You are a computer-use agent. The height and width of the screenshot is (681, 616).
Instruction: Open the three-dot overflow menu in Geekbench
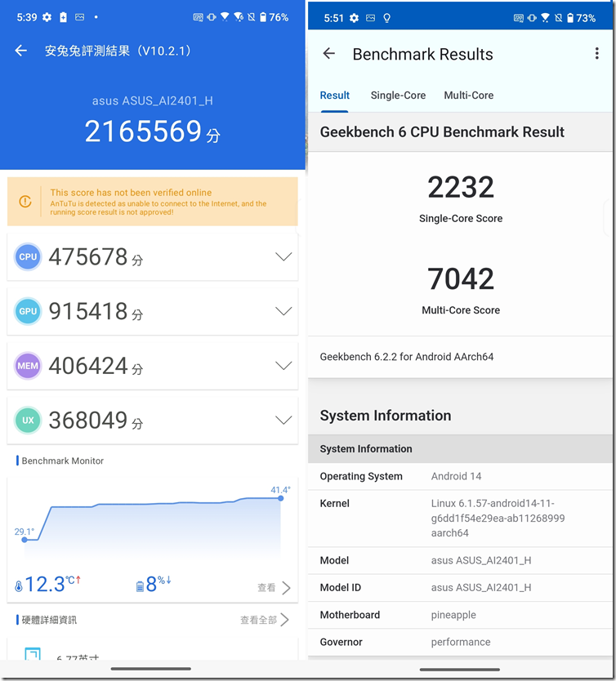pyautogui.click(x=597, y=53)
